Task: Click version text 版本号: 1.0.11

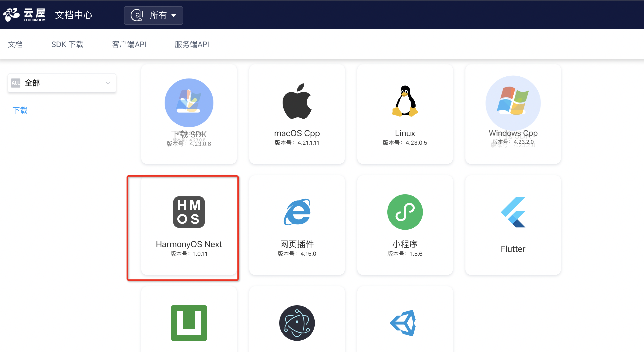Action: tap(189, 254)
